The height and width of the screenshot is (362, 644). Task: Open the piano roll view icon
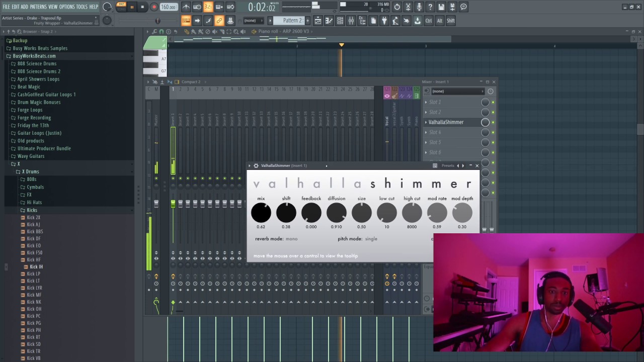point(329,21)
